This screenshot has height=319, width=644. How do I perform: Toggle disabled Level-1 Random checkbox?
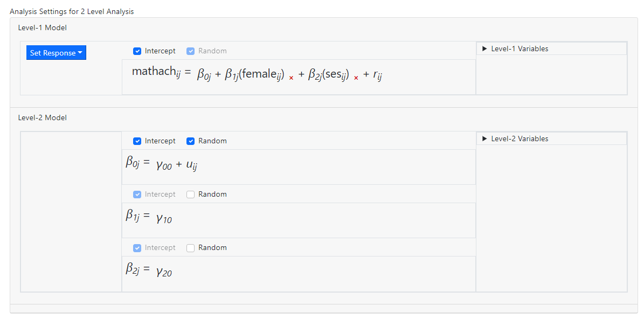(190, 51)
